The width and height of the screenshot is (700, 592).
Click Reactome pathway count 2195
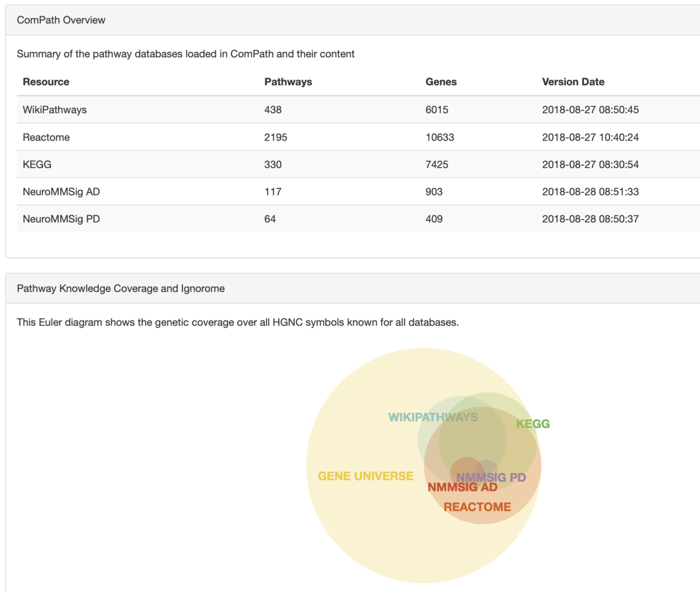coord(276,137)
